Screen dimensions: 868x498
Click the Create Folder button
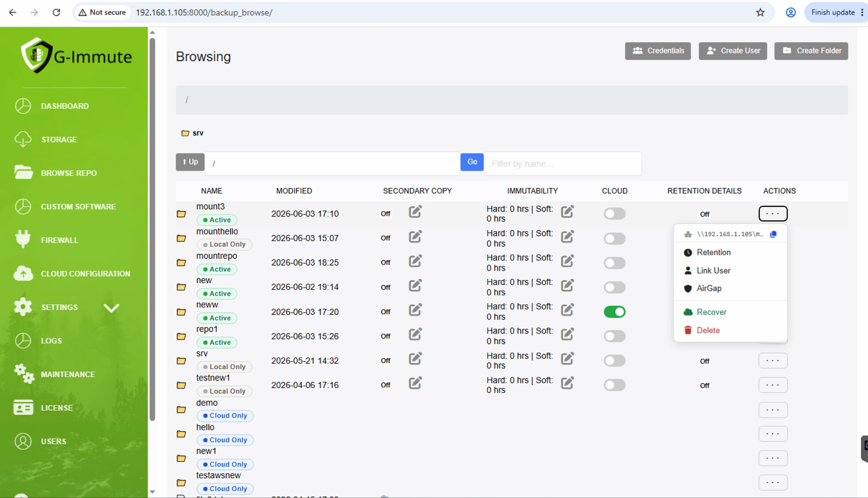click(x=811, y=51)
